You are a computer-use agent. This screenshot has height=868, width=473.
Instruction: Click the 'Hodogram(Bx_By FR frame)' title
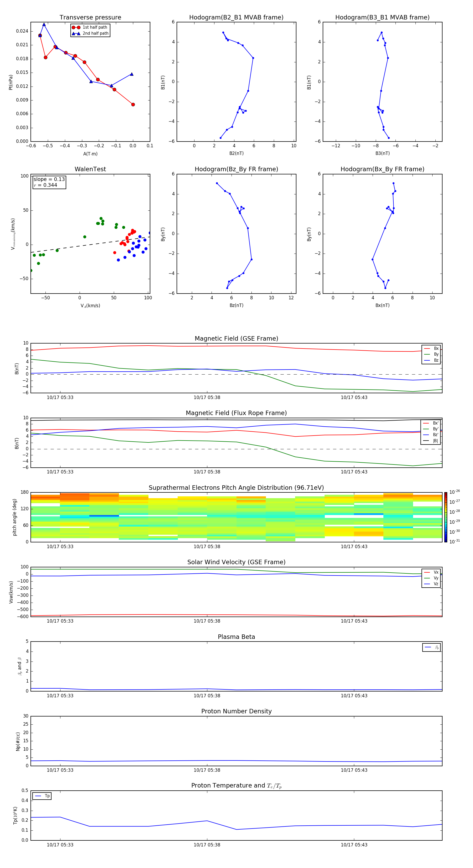point(382,169)
